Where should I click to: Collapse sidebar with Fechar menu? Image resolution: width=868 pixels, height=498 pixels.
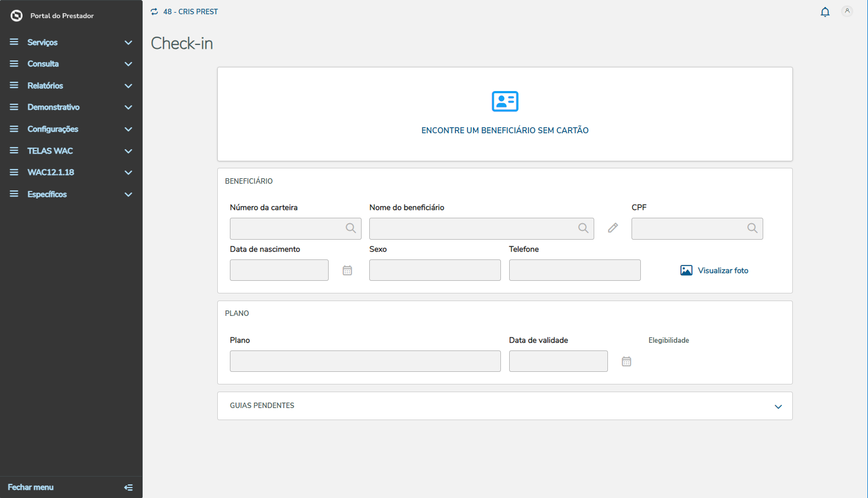pyautogui.click(x=31, y=487)
